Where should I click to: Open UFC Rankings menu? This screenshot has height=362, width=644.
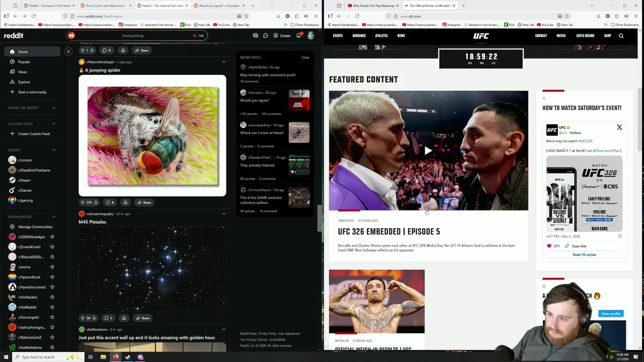(x=359, y=36)
